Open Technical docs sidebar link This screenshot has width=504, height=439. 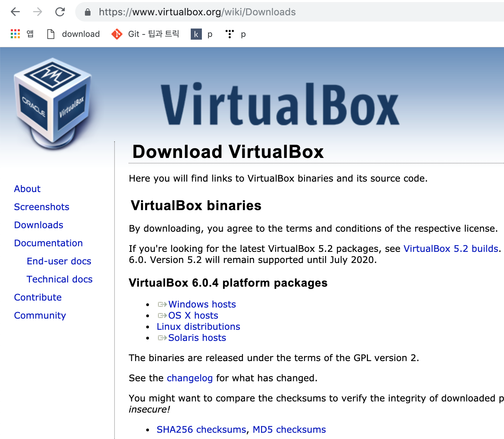[x=60, y=279]
